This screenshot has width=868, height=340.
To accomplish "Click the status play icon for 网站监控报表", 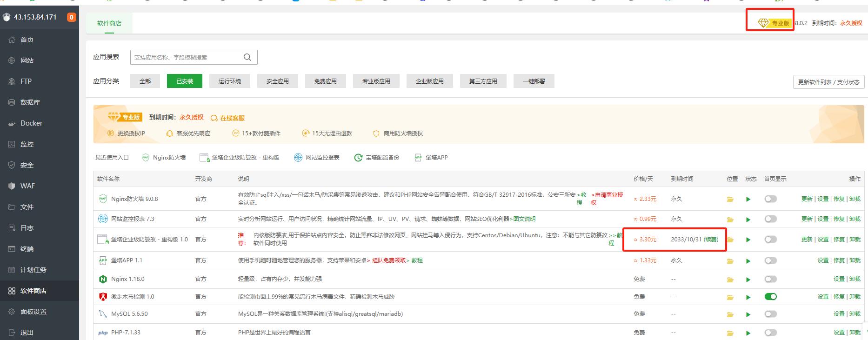I will point(748,220).
